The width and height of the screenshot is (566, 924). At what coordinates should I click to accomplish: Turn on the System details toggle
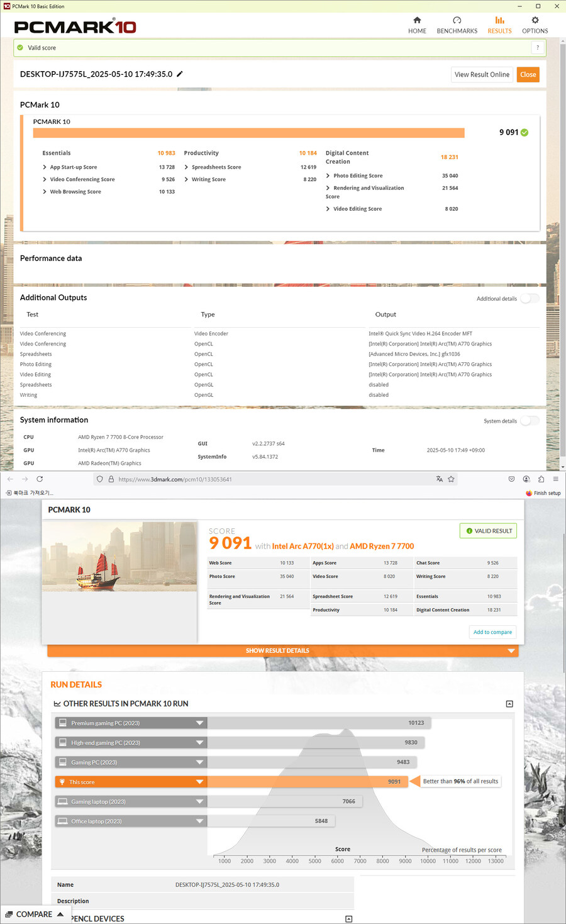pyautogui.click(x=530, y=421)
